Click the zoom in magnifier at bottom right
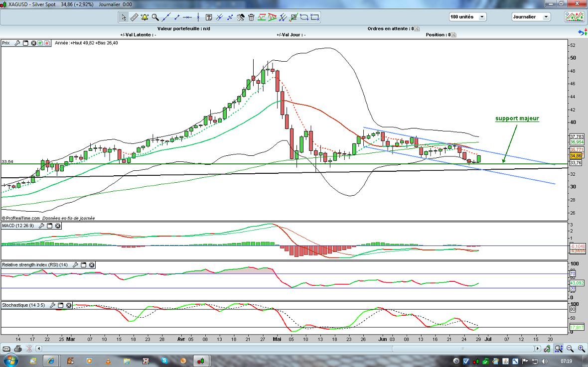The width and height of the screenshot is (588, 367). pos(581,349)
